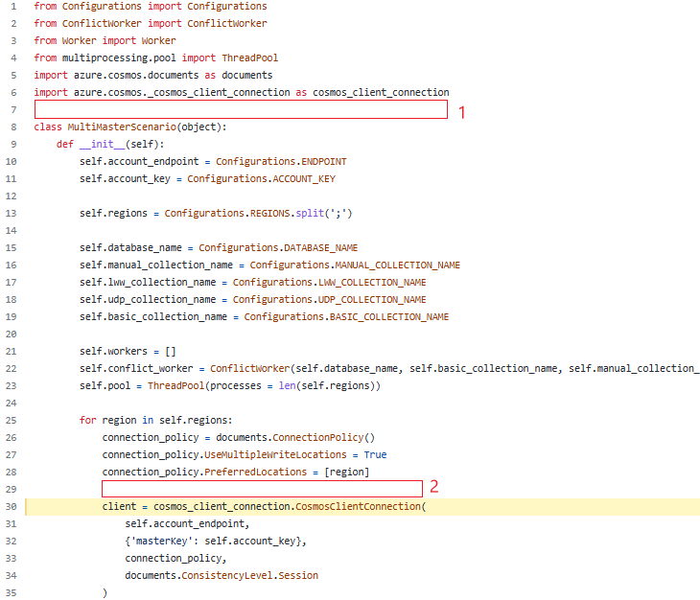Click 'cosmos_client_connection' alias on line 6
This screenshot has height=600, width=700.
381,92
